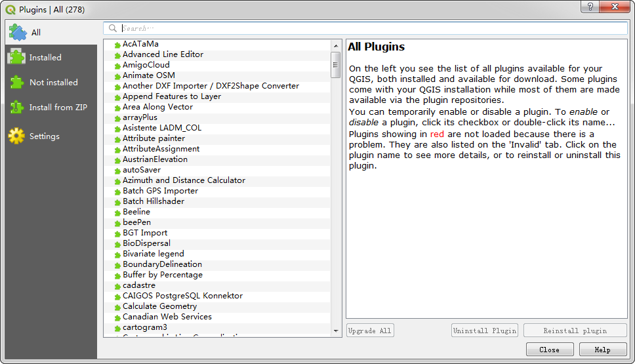Click the QGIS logo in title bar

click(x=10, y=9)
